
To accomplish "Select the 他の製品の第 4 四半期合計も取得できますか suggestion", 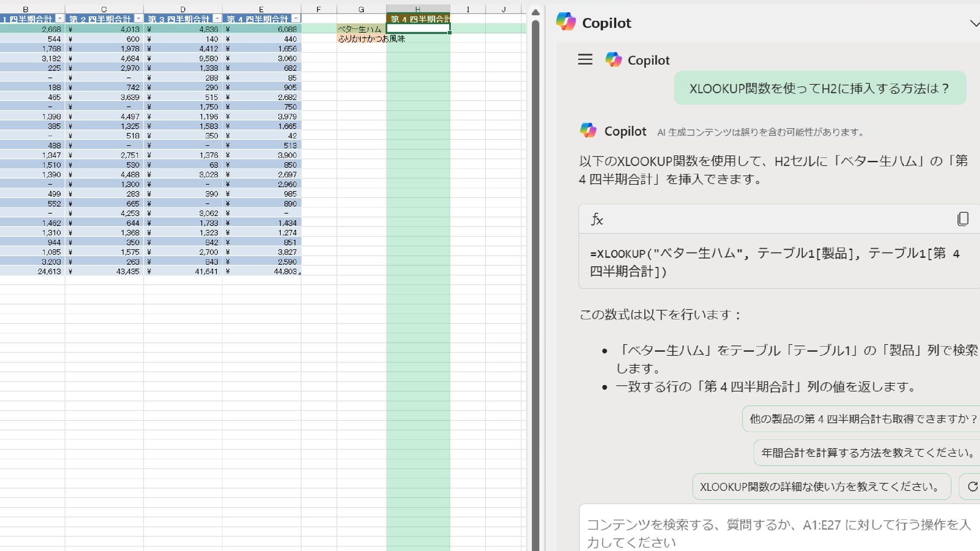I will 862,419.
